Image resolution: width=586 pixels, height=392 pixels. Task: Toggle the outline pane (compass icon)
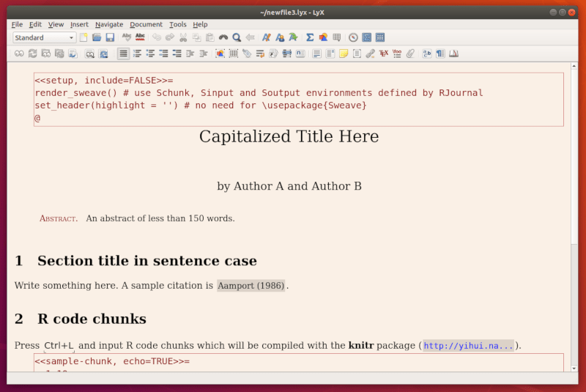click(353, 37)
